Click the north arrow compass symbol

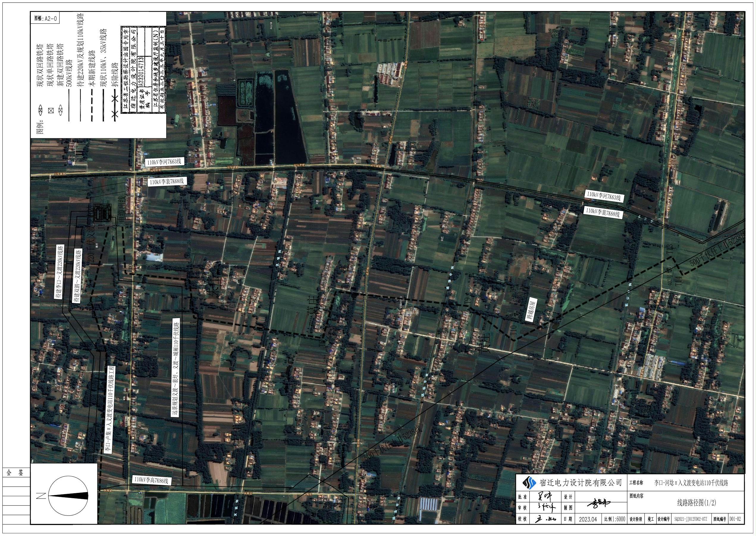68,496
